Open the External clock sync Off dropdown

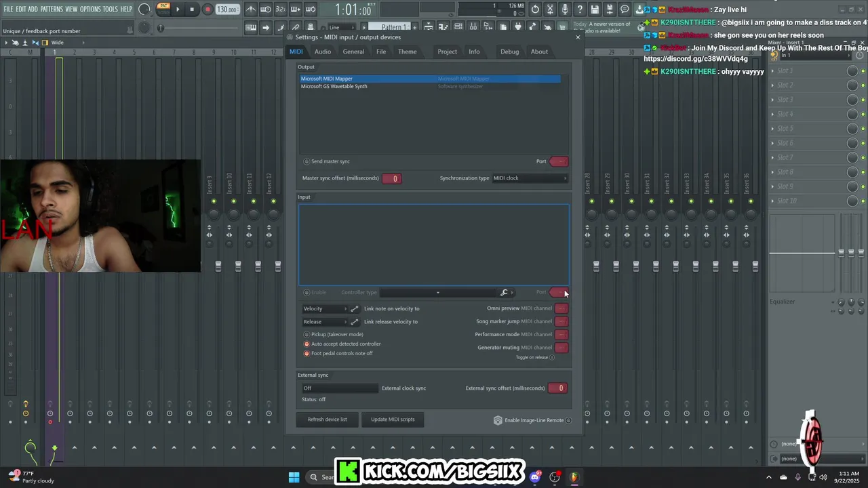340,388
